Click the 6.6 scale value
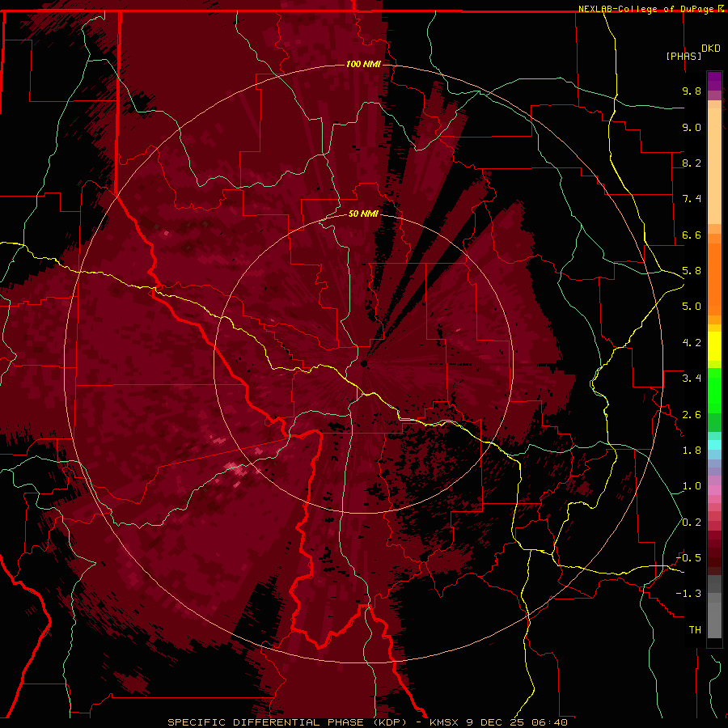The width and height of the screenshot is (728, 728). [x=692, y=235]
